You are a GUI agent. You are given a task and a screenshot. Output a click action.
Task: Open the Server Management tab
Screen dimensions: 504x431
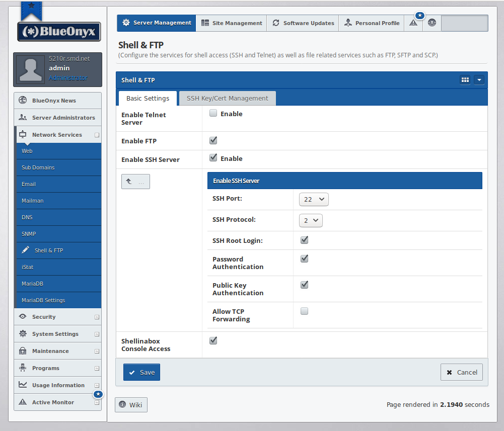157,23
